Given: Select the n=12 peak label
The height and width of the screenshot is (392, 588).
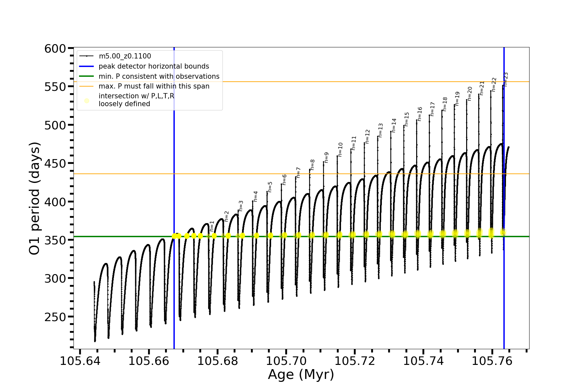Looking at the screenshot, I should click(x=367, y=137).
